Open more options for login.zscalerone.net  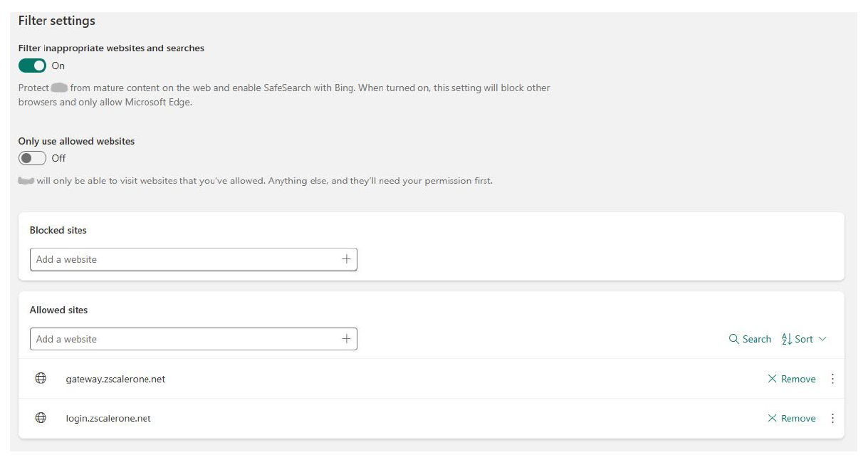coord(832,419)
